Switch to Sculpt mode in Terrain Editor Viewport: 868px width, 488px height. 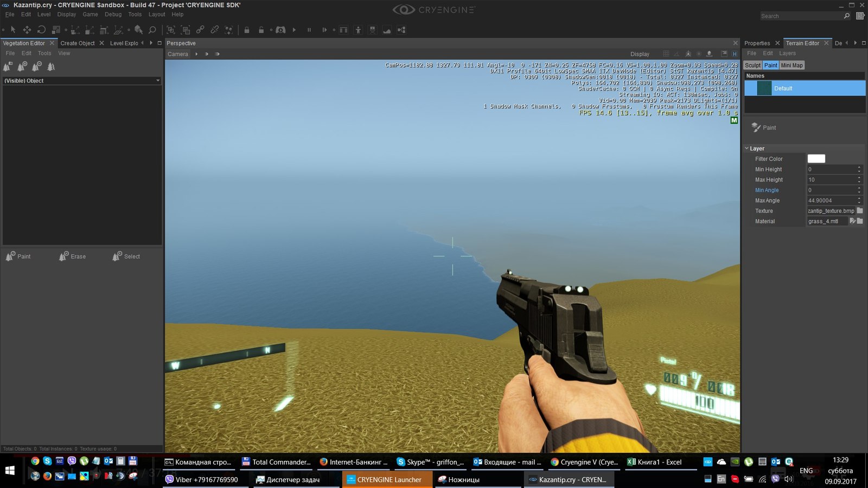pyautogui.click(x=752, y=65)
